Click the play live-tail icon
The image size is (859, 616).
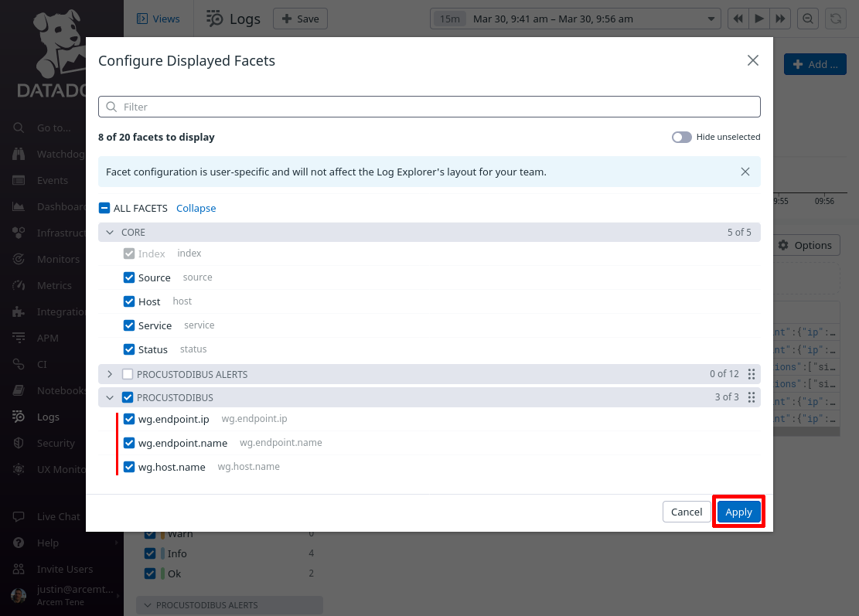[759, 19]
